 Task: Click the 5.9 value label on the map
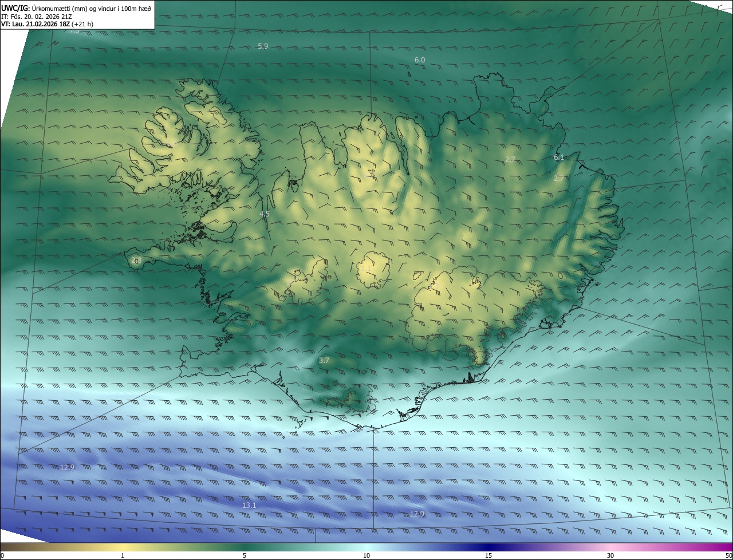[x=263, y=46]
